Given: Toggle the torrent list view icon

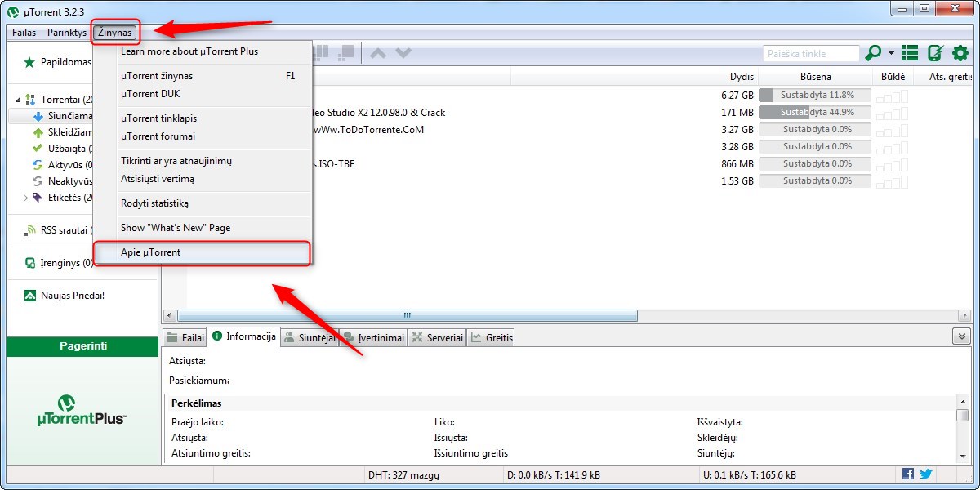Looking at the screenshot, I should coord(910,53).
